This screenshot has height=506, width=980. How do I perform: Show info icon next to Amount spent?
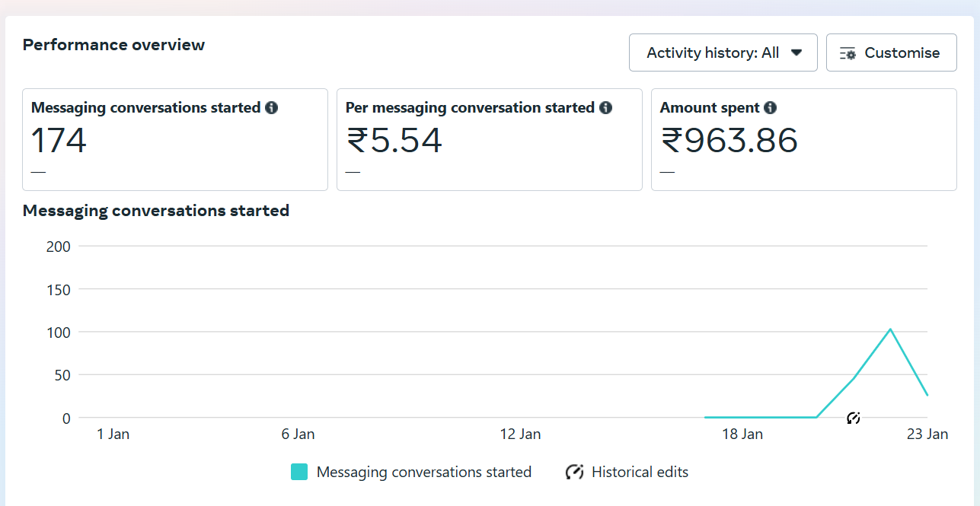tap(771, 108)
